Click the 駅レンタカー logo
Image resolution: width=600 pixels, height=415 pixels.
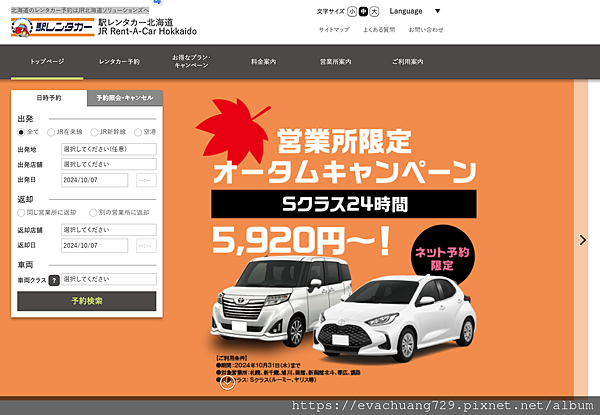click(53, 27)
